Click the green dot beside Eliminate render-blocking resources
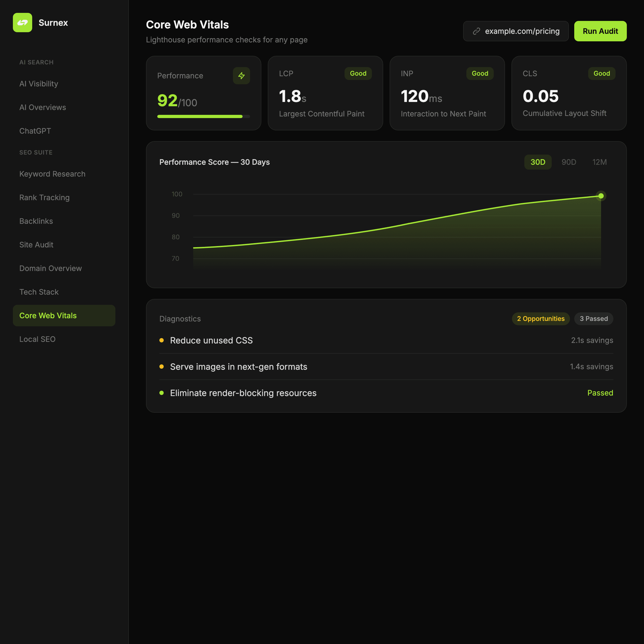The width and height of the screenshot is (644, 644). click(162, 393)
